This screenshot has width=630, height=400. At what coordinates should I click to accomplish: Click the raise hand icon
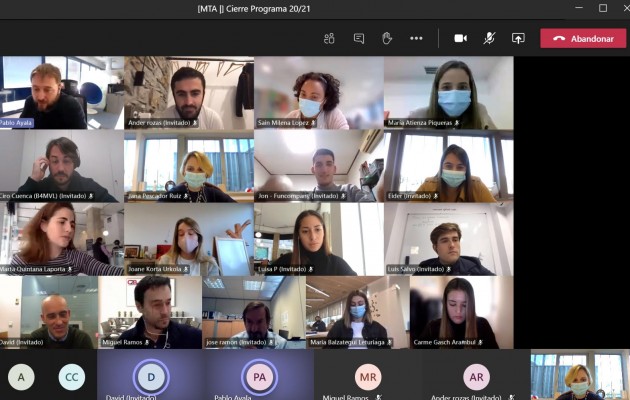point(387,39)
